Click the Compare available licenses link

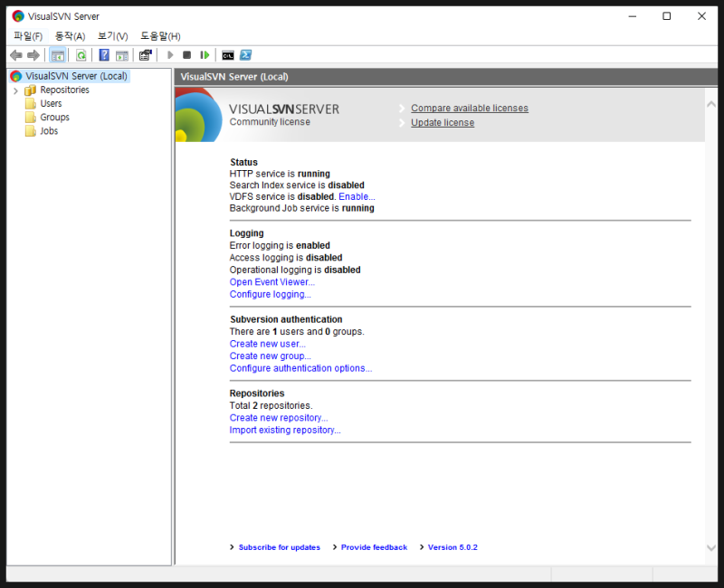469,109
